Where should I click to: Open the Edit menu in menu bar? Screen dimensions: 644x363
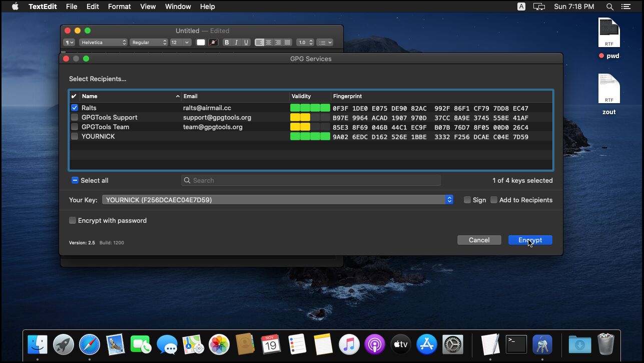(93, 7)
